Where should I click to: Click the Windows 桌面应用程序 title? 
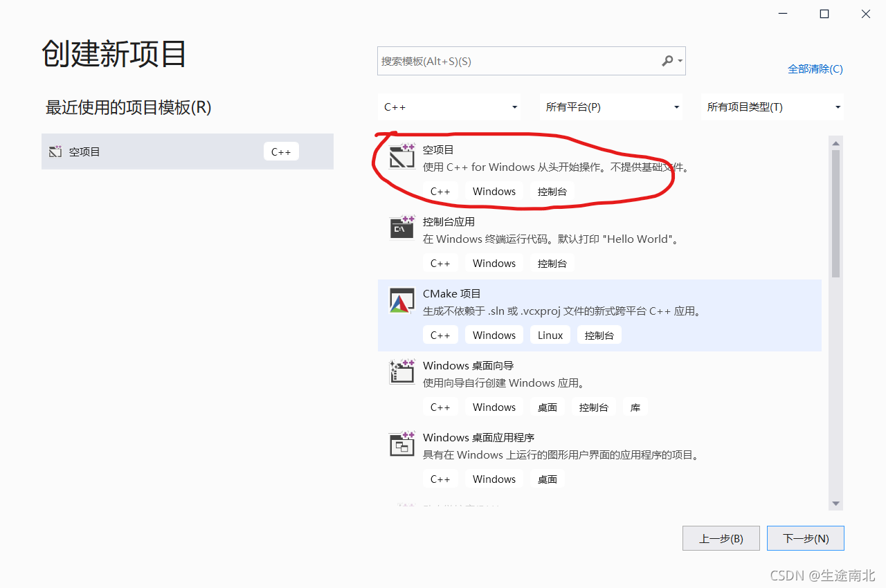tap(478, 437)
